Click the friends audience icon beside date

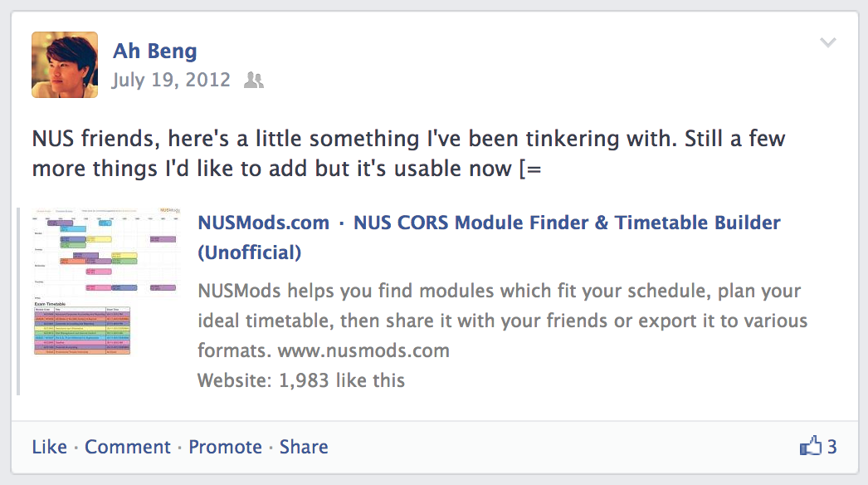254,81
